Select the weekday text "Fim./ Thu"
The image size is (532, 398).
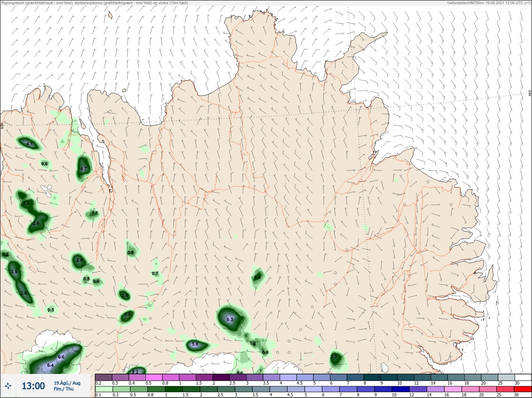click(64, 389)
